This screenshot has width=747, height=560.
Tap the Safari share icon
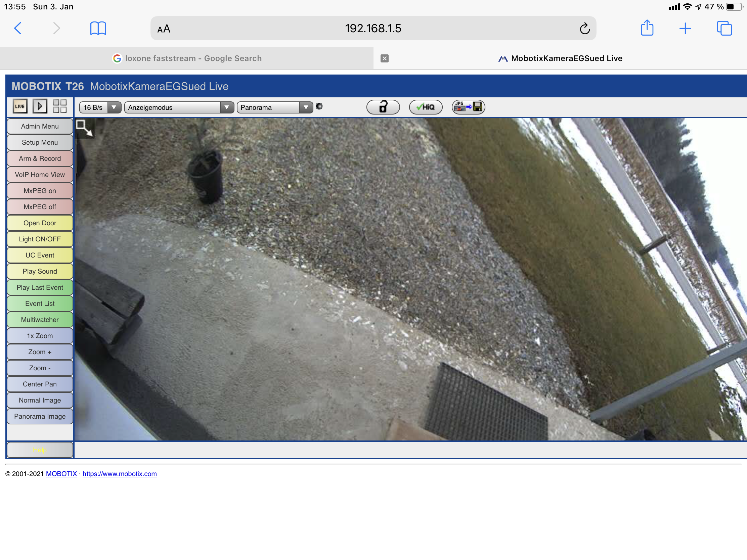(647, 28)
